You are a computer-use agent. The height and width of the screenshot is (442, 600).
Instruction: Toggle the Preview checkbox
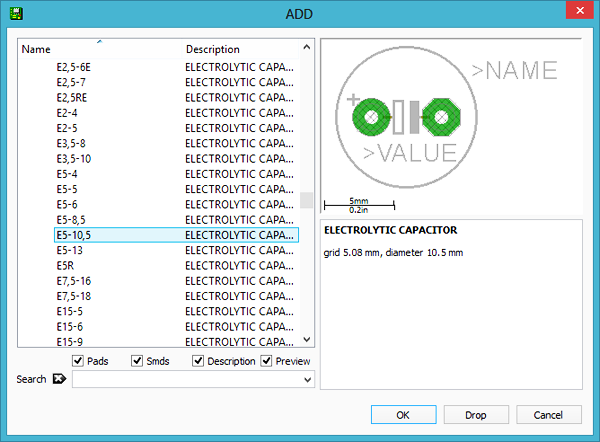coord(266,360)
